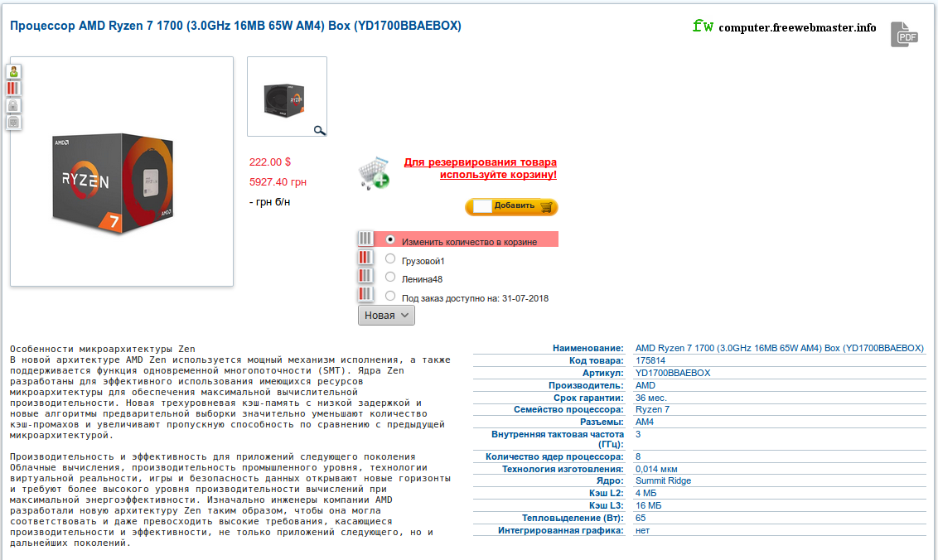This screenshot has height=560, width=938.
Task: Click the Добавить add-to-cart button
Action: pos(511,207)
